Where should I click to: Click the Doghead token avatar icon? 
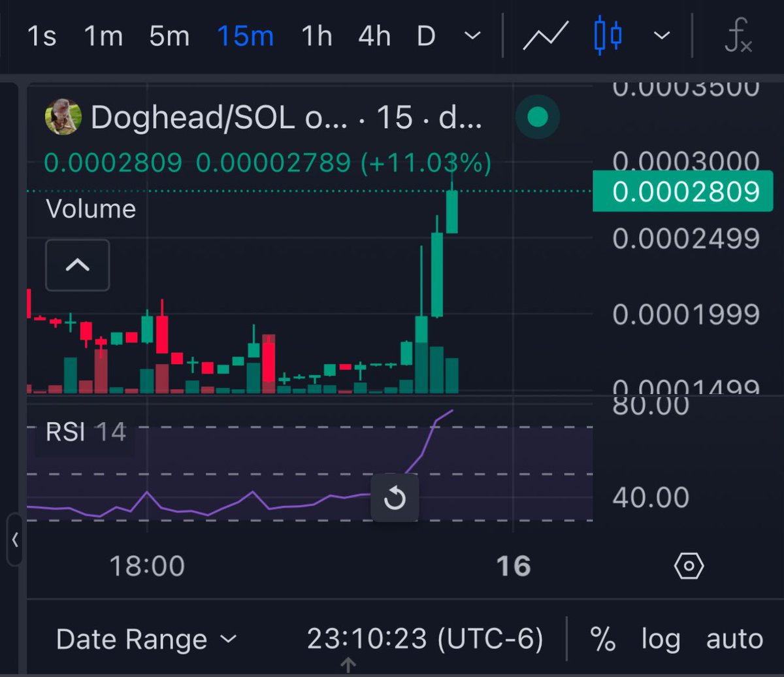pos(63,117)
